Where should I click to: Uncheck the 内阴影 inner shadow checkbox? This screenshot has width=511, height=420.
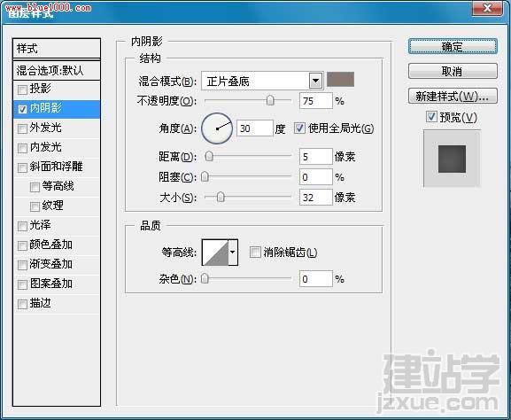click(22, 109)
